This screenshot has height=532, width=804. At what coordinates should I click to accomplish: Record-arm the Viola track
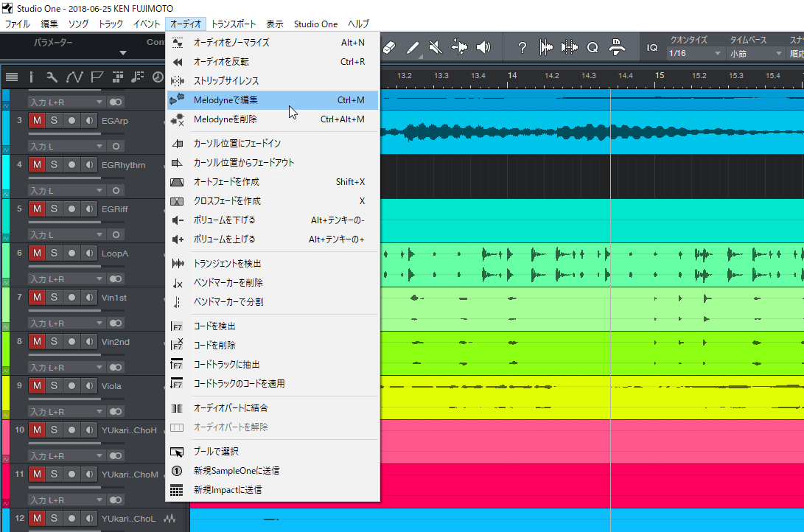pyautogui.click(x=71, y=385)
